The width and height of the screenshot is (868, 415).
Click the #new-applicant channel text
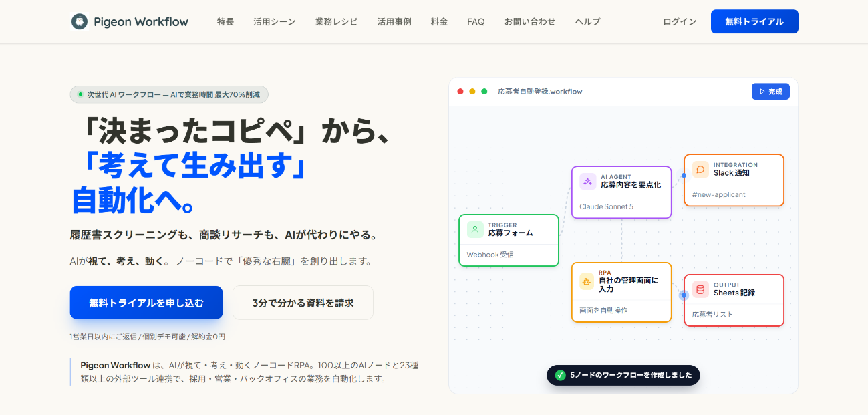click(718, 194)
